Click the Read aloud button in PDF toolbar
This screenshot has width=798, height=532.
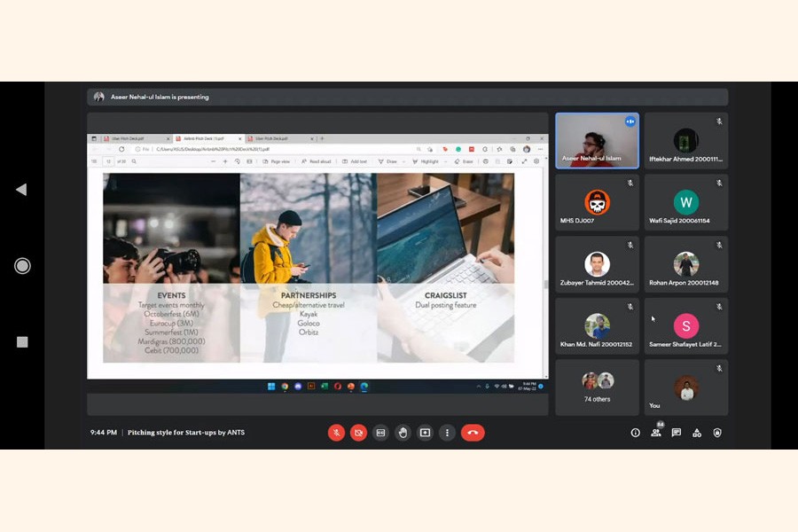[317, 161]
